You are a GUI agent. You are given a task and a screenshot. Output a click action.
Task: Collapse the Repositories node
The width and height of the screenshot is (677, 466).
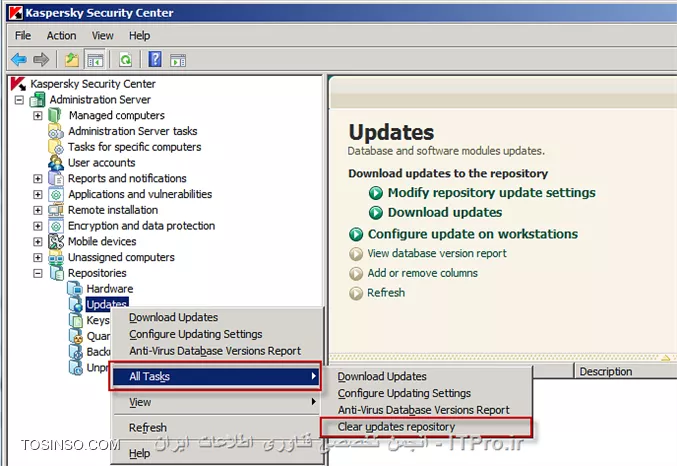point(38,273)
